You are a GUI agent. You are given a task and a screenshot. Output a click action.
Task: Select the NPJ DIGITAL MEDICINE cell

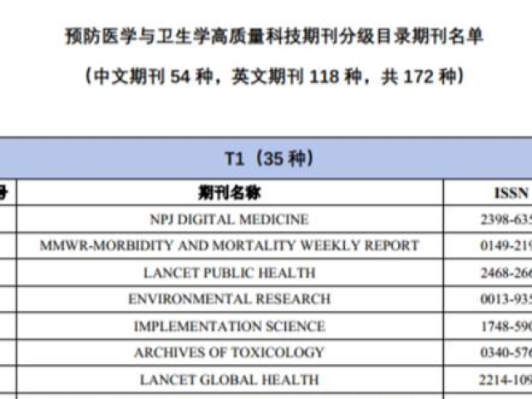(x=229, y=219)
